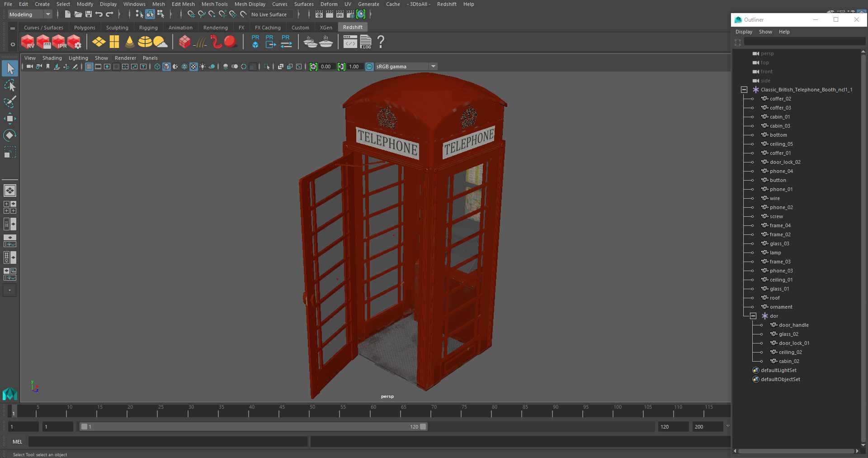Select the ornament object in Outliner
Screen dimensions: 868x458
(781, 307)
